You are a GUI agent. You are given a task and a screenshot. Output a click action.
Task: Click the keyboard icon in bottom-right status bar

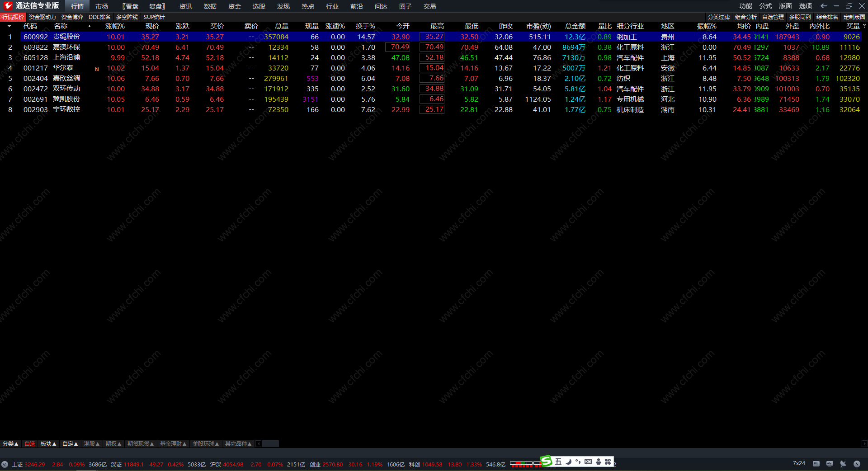816,464
